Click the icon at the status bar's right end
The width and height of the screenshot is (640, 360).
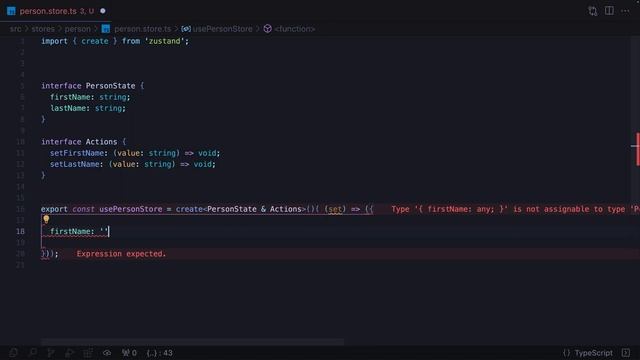tap(626, 353)
